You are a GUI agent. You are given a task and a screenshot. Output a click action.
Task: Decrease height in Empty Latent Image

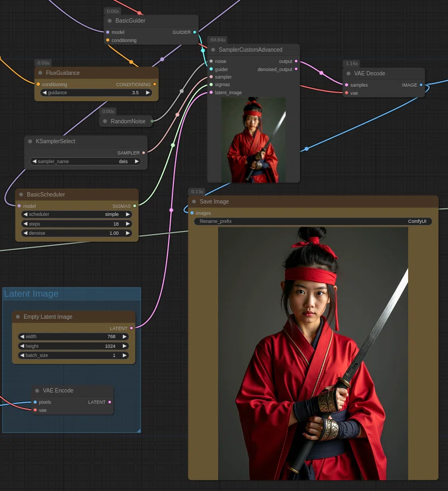point(22,346)
